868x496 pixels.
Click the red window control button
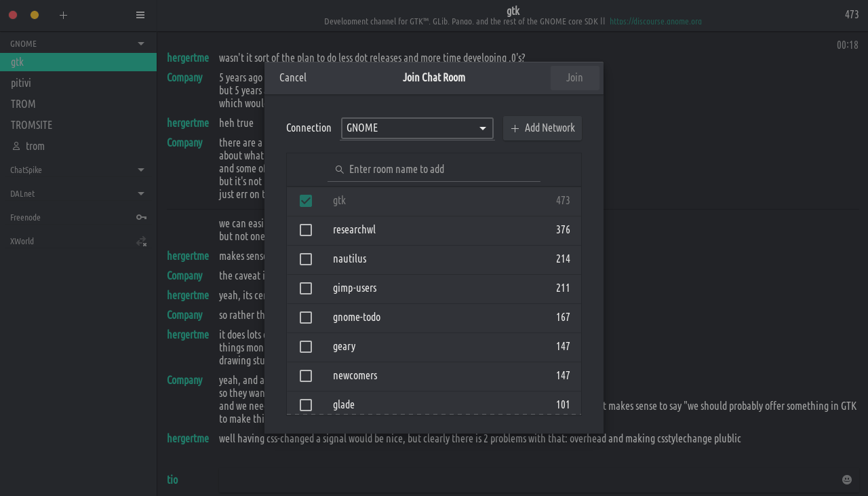13,15
